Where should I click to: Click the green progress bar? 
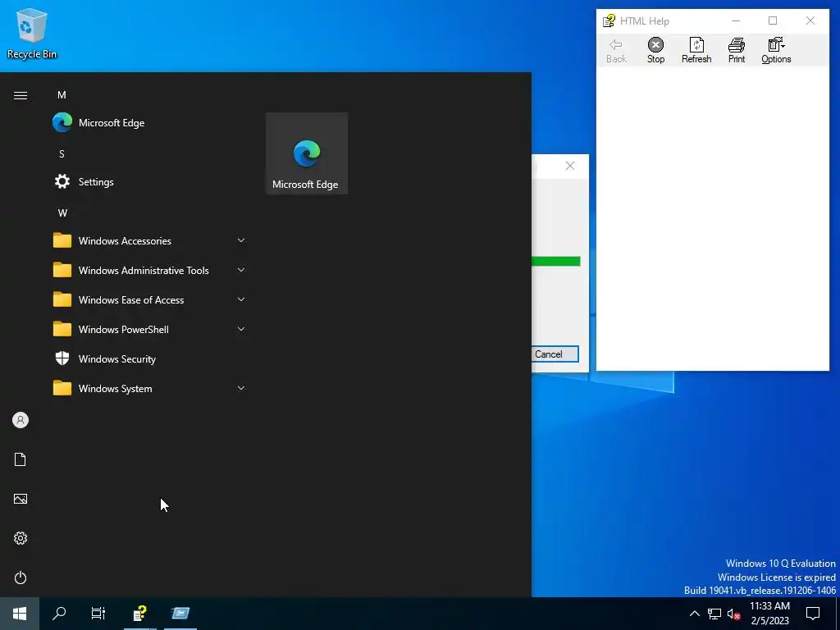coord(556,262)
